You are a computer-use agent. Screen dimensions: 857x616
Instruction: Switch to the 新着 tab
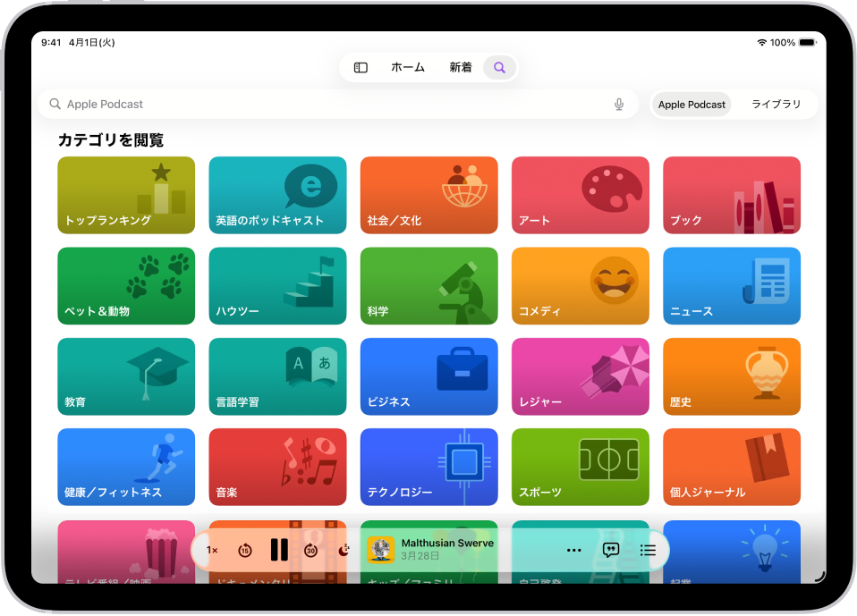(460, 67)
